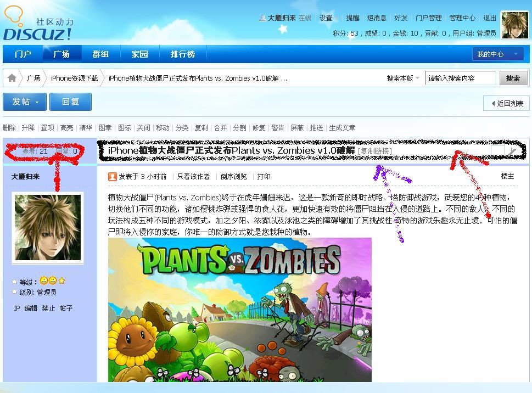The width and height of the screenshot is (532, 393).
Task: Click the 图标 moderation link
Action: pyautogui.click(x=125, y=127)
